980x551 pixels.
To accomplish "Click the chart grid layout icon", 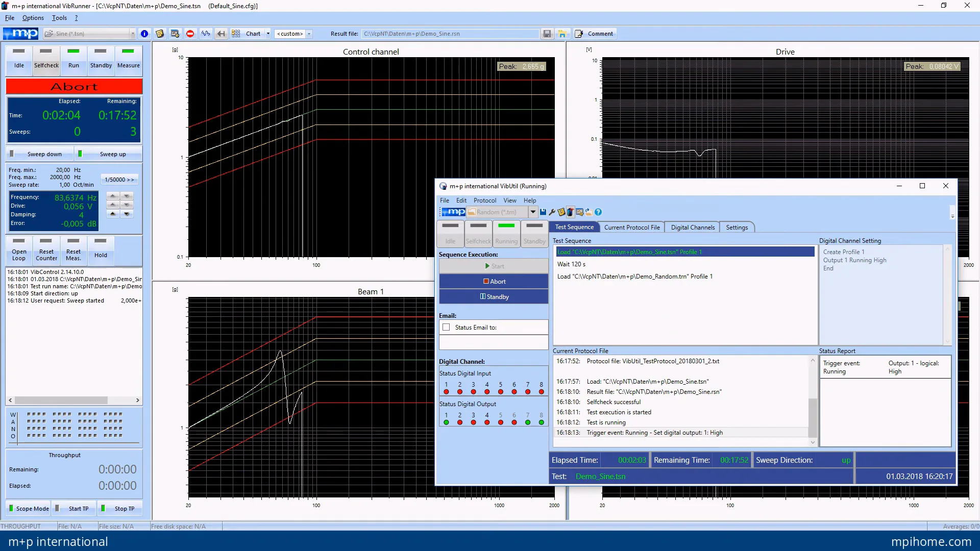I will 236,34.
